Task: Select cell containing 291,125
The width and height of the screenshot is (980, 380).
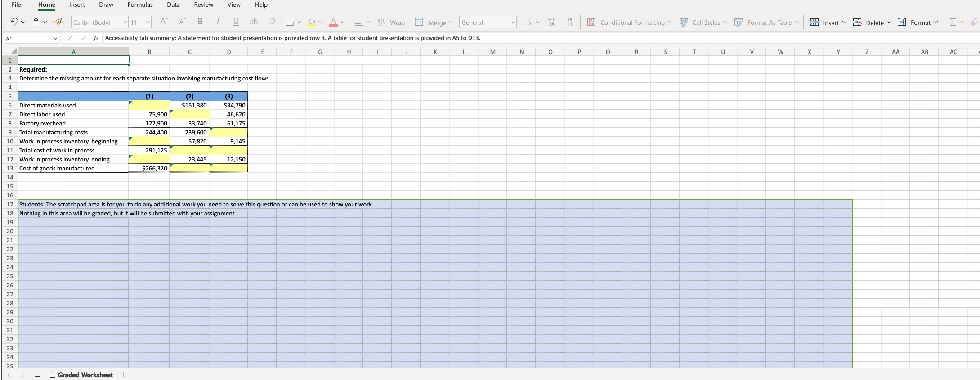Action: 149,150
